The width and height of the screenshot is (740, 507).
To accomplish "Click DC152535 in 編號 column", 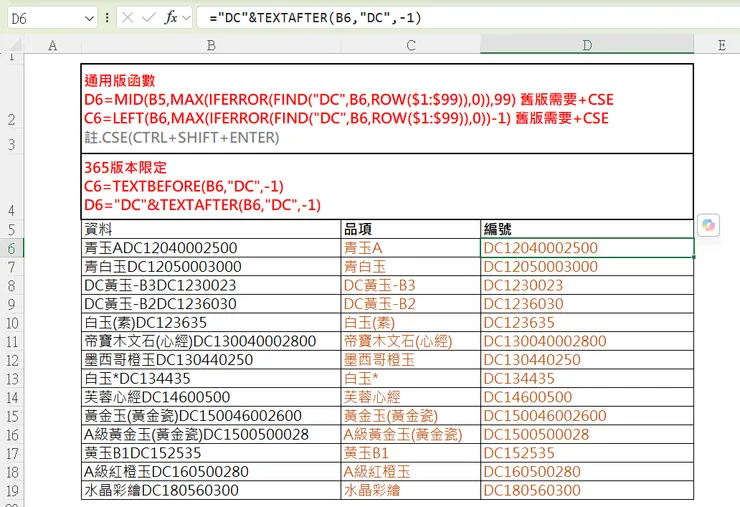I will [587, 453].
